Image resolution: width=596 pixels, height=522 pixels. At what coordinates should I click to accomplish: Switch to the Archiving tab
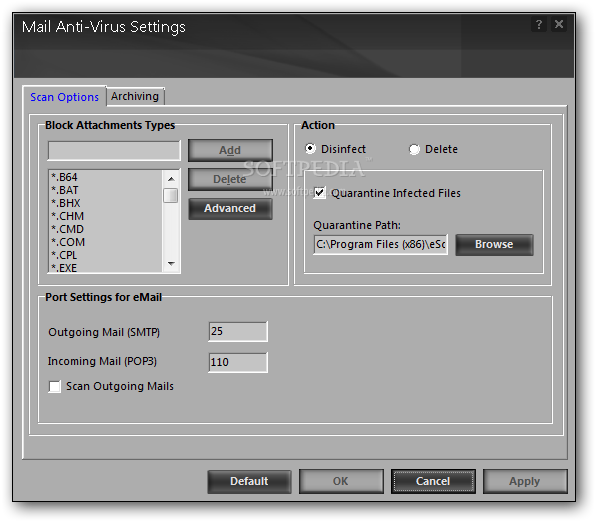(x=135, y=96)
